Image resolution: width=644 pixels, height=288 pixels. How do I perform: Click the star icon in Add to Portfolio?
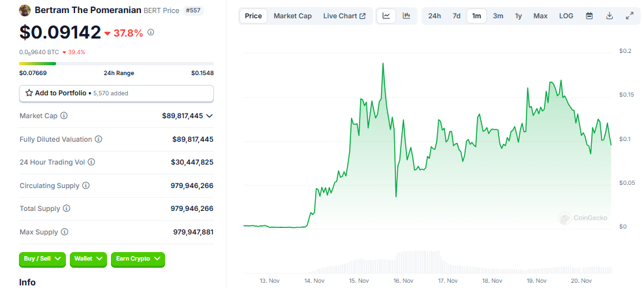point(29,93)
